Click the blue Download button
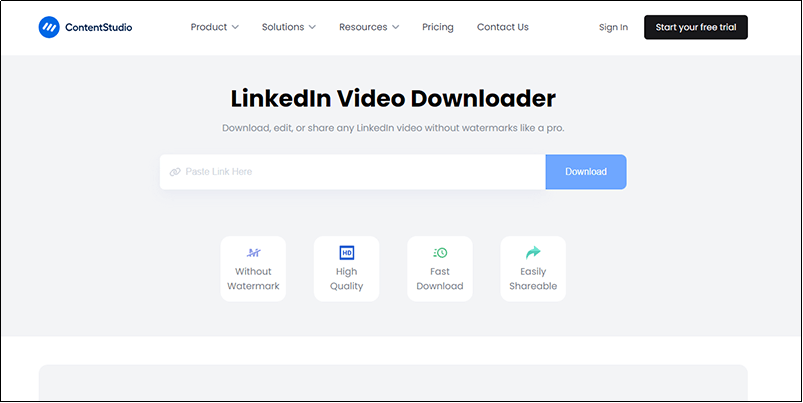The width and height of the screenshot is (803, 403). click(586, 172)
